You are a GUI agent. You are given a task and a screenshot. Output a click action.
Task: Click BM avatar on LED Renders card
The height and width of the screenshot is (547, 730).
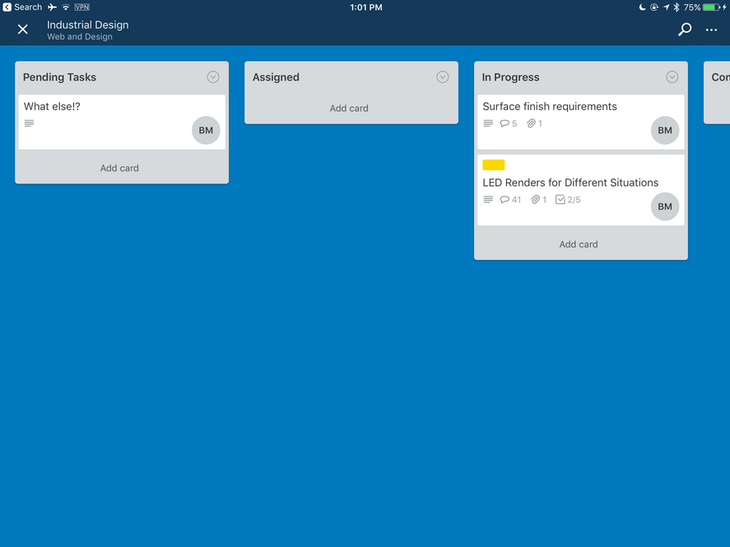665,207
